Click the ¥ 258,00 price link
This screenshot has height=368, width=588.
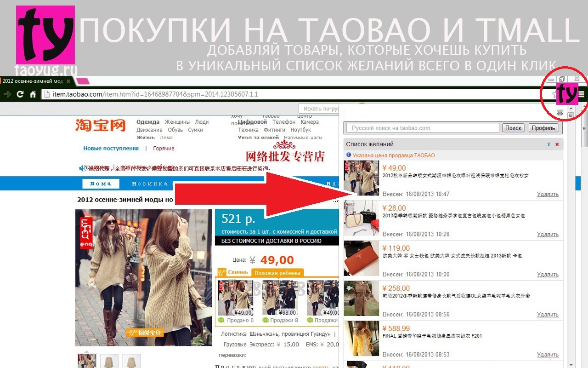[x=396, y=288]
